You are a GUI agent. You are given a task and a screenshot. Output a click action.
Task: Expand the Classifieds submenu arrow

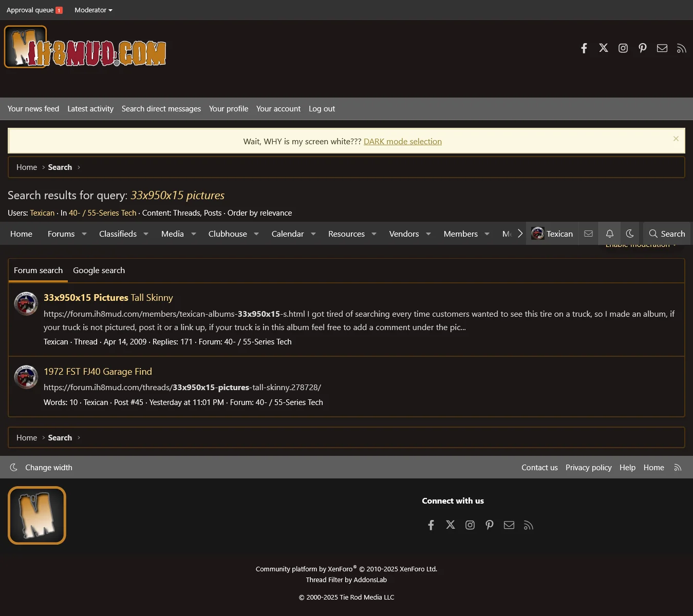[146, 234]
